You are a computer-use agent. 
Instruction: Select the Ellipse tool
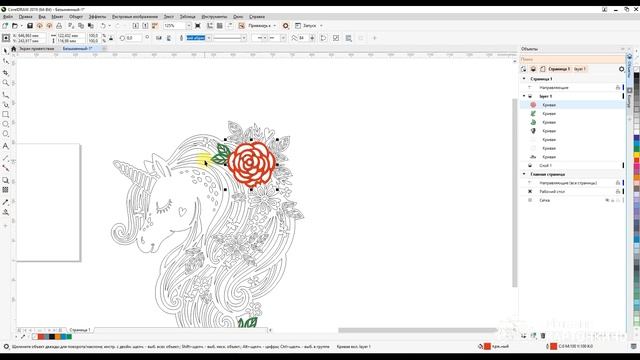(x=5, y=124)
